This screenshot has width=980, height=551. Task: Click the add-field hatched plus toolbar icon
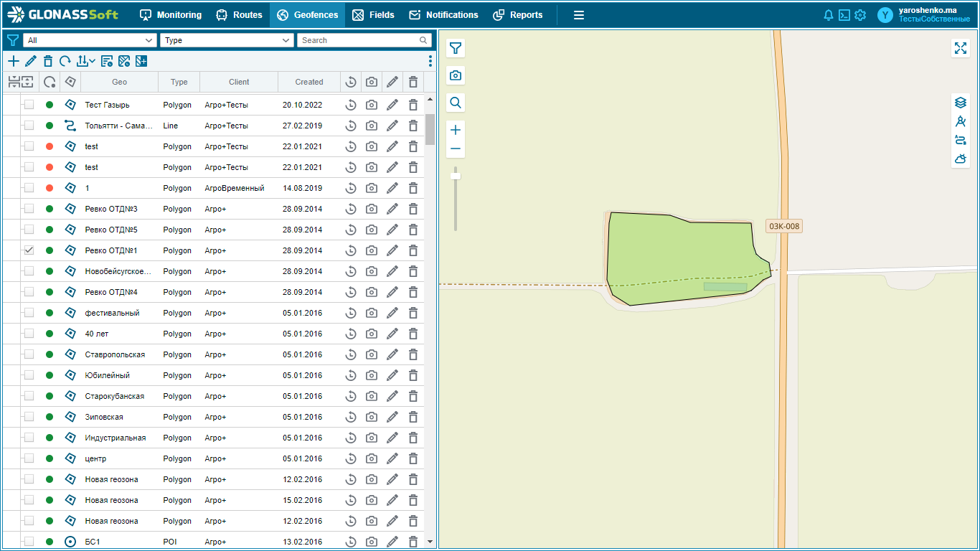pyautogui.click(x=141, y=62)
